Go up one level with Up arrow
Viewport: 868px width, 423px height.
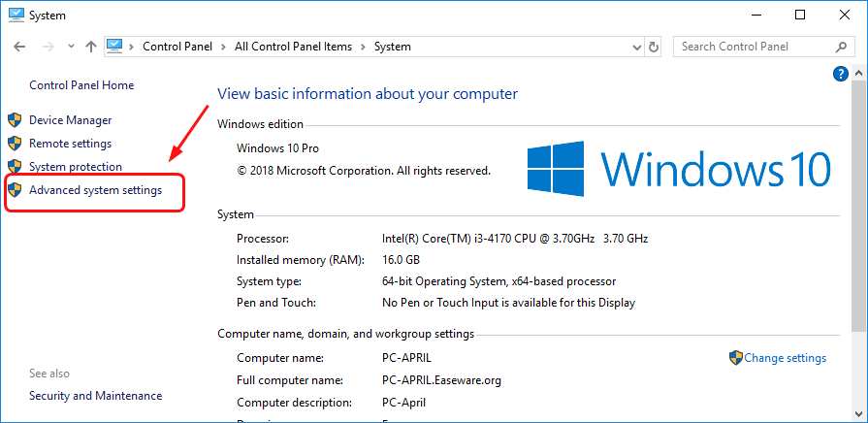[91, 48]
